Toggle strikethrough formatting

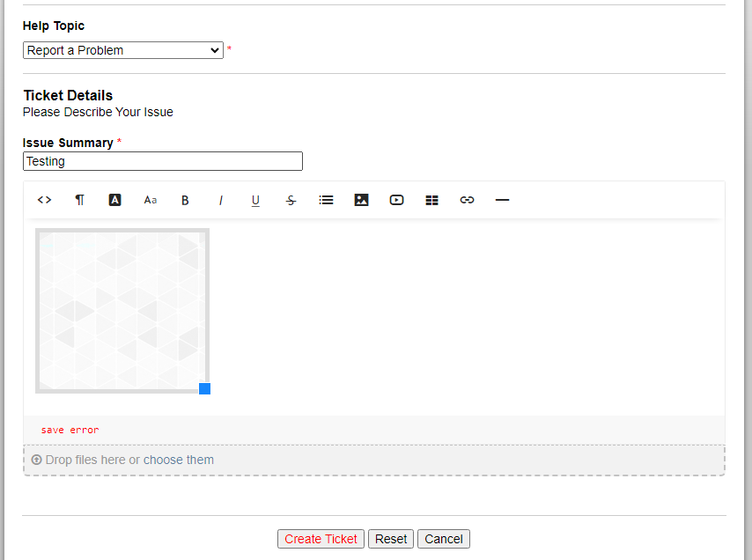pos(291,201)
